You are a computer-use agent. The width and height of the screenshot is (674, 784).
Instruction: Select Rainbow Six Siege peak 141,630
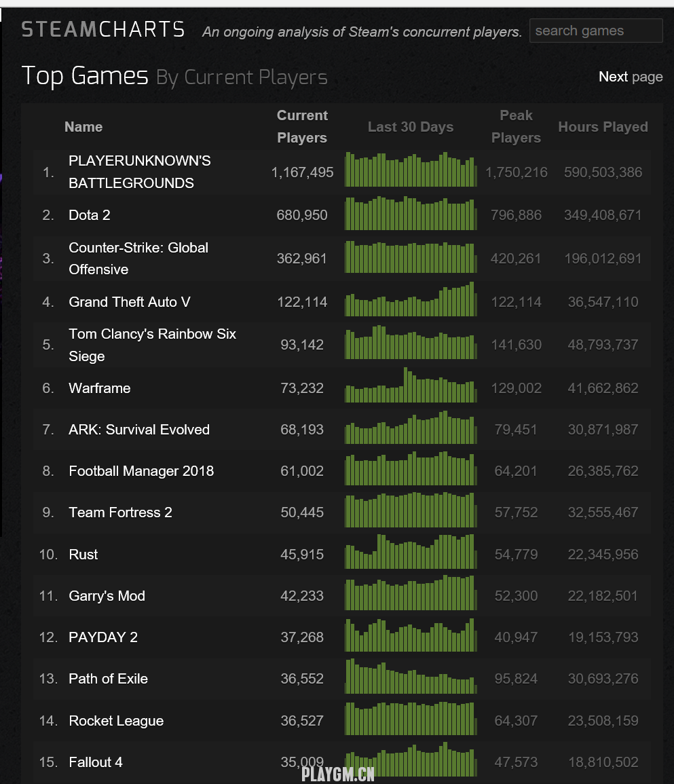coord(516,345)
